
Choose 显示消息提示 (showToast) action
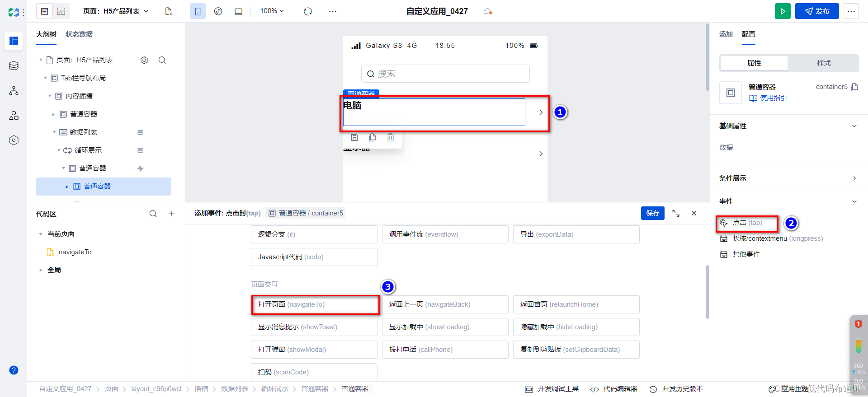click(x=314, y=327)
